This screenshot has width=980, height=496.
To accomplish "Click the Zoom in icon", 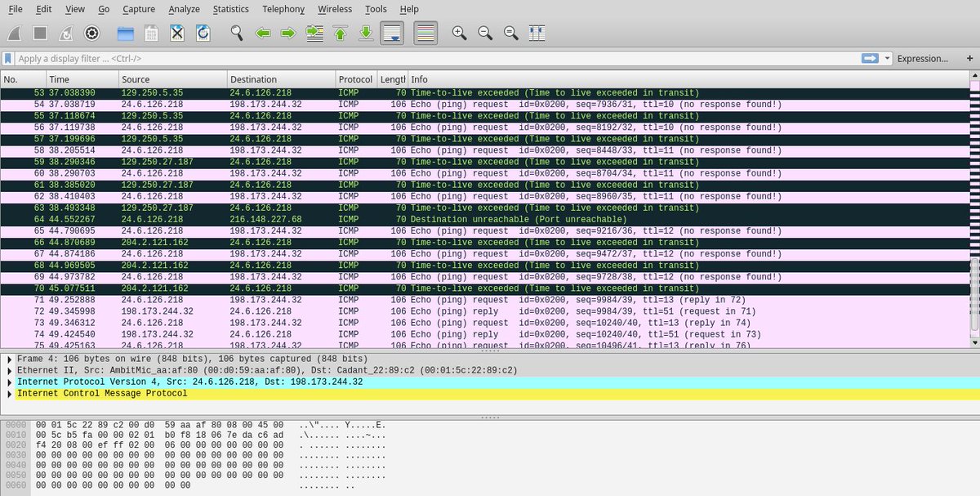I will click(x=459, y=34).
